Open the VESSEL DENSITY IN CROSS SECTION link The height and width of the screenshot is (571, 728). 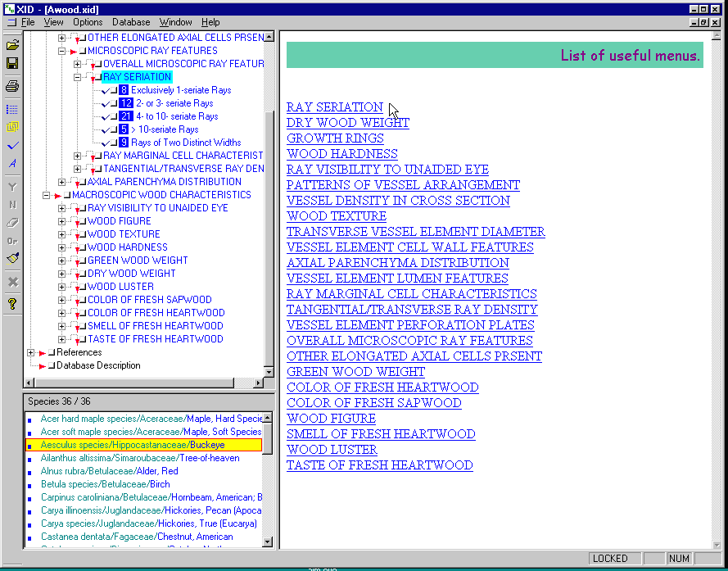click(x=398, y=201)
